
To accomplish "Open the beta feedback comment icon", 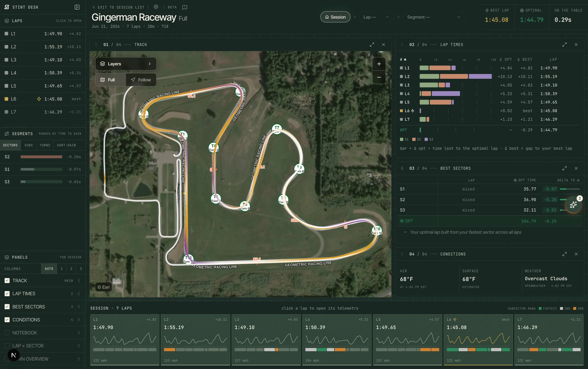I will [x=185, y=7].
